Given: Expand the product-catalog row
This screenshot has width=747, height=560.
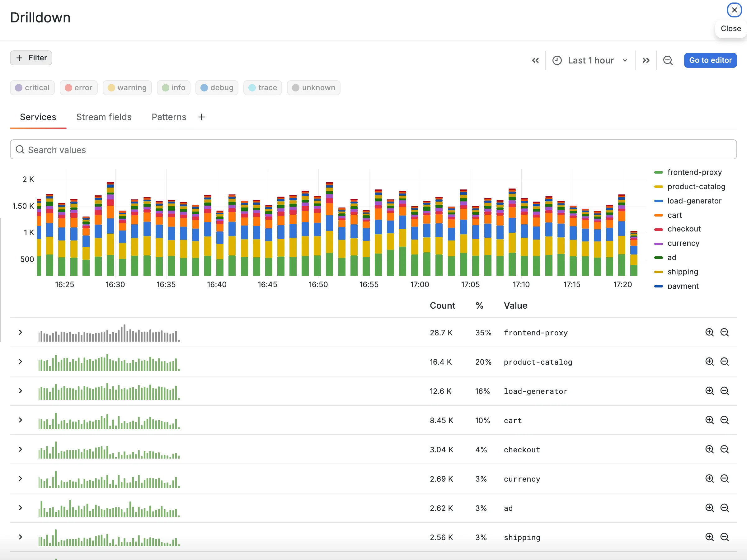Looking at the screenshot, I should pos(21,362).
